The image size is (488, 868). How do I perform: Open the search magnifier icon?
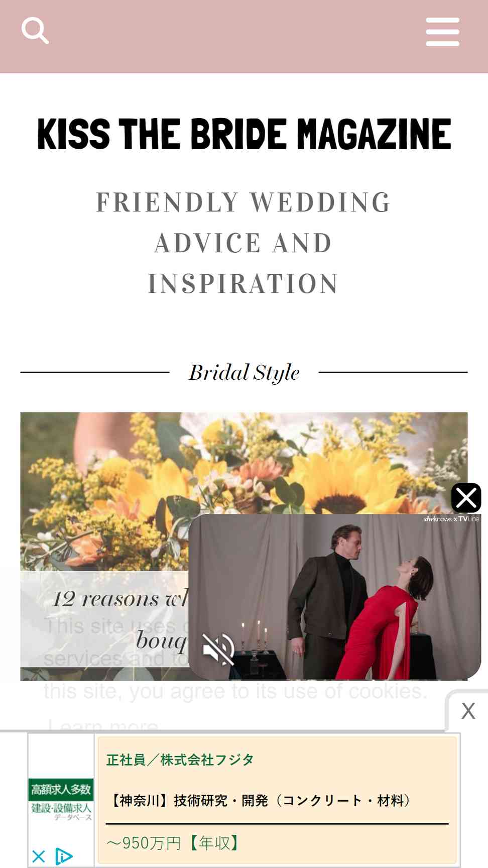[35, 31]
